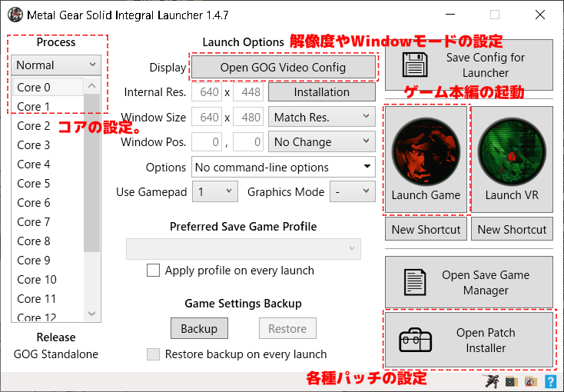
Task: Expand the Match Res. window size dropdown
Action: 321,117
